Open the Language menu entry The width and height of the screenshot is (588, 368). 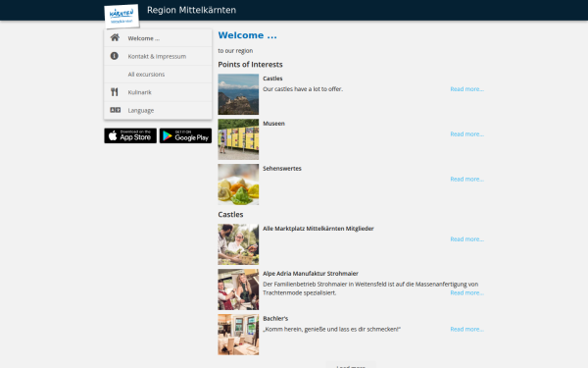[158, 110]
